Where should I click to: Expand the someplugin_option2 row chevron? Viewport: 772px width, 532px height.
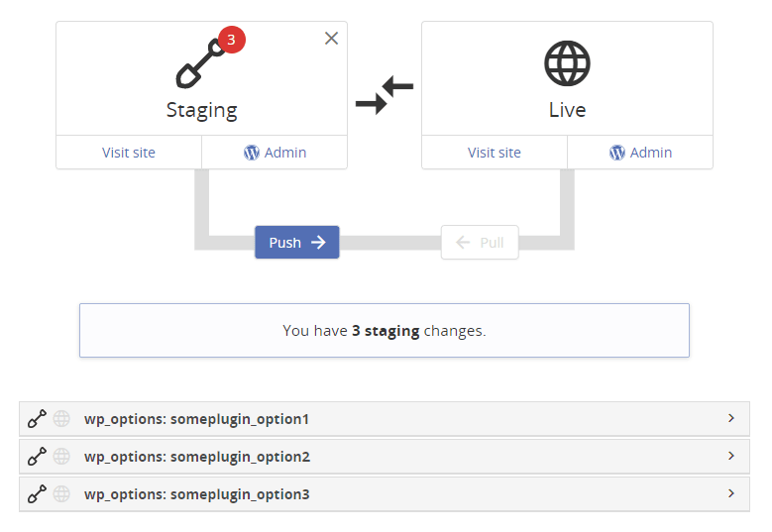point(731,456)
